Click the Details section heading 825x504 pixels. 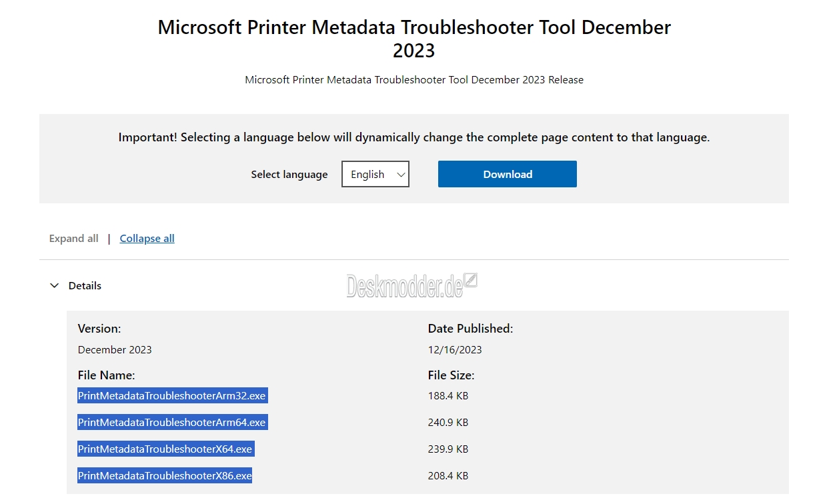(85, 285)
